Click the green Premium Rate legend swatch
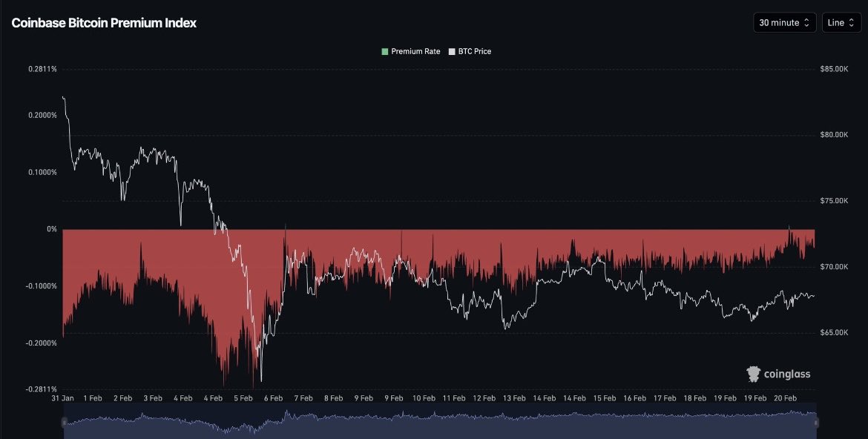 coord(384,51)
